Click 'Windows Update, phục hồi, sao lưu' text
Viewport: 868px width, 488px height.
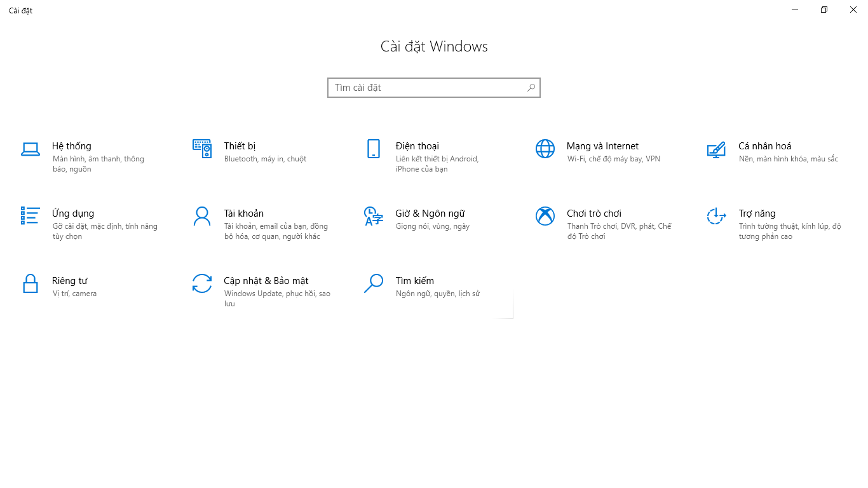(278, 299)
